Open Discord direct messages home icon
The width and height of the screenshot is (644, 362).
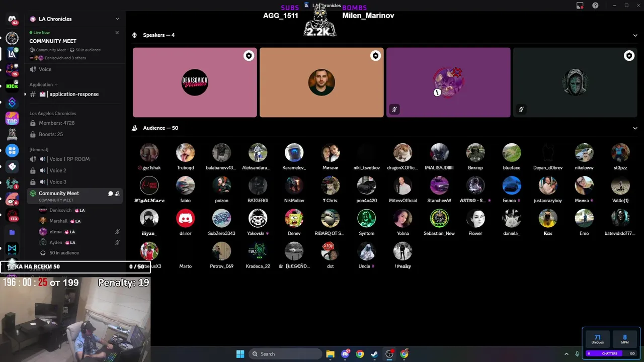(x=12, y=19)
